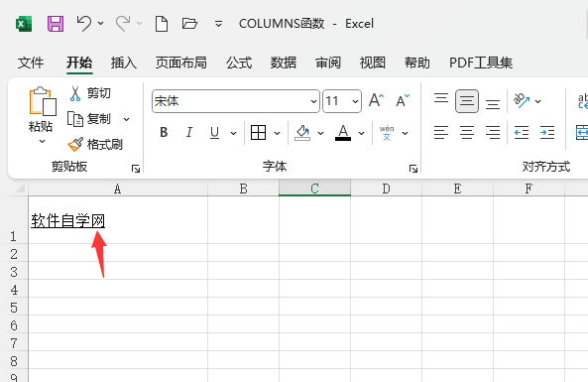Select column A header
This screenshot has width=588, height=382.
pyautogui.click(x=118, y=189)
